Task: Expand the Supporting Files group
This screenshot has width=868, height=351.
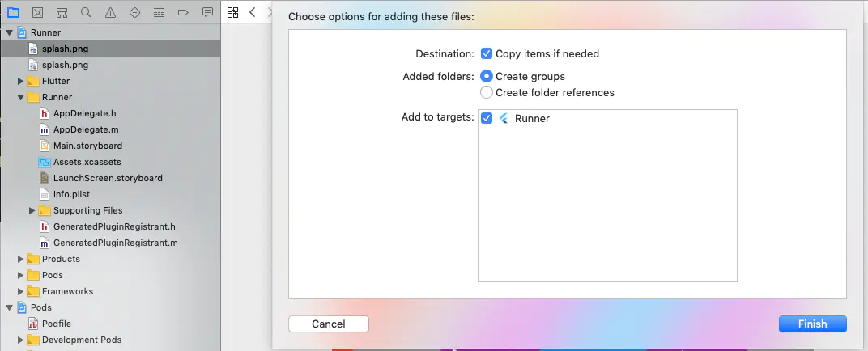Action: 32,210
